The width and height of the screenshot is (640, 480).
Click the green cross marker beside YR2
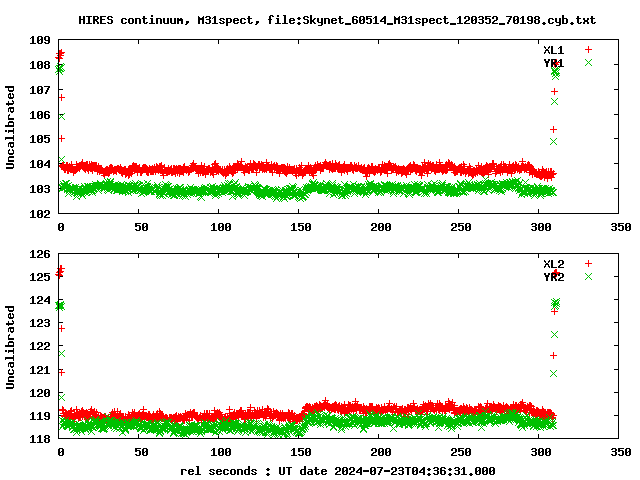588,277
